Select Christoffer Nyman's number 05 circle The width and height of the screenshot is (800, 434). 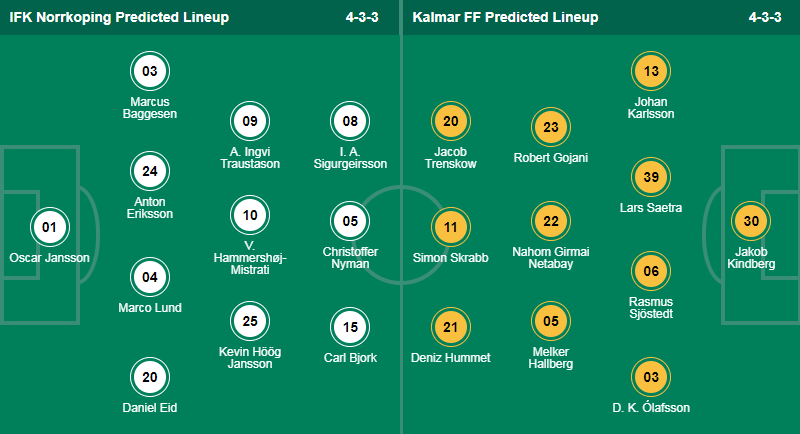pyautogui.click(x=349, y=221)
